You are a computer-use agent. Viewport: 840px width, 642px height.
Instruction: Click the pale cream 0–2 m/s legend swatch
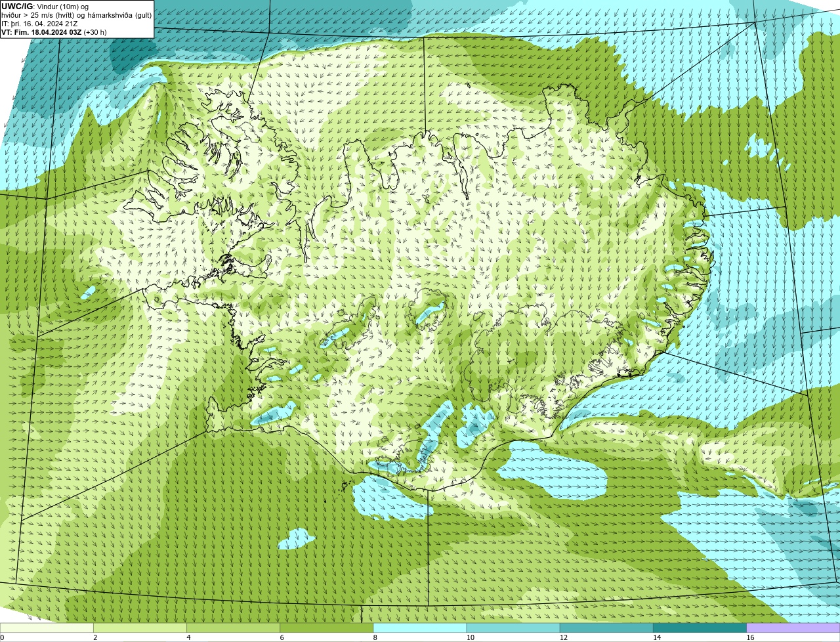47,628
